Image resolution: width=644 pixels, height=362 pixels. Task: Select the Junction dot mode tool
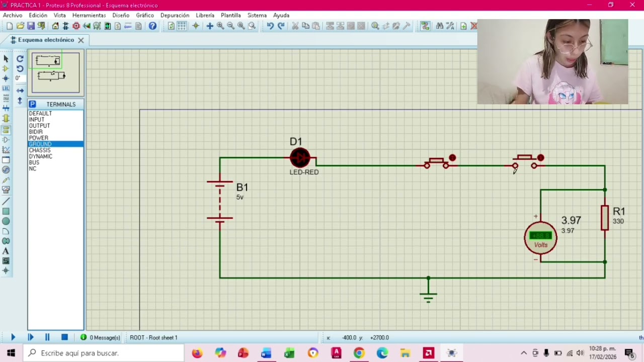(x=6, y=78)
